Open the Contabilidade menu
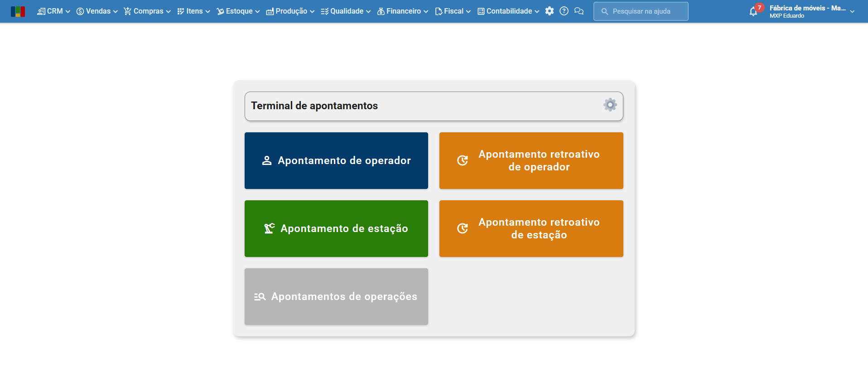The width and height of the screenshot is (868, 392). click(508, 11)
